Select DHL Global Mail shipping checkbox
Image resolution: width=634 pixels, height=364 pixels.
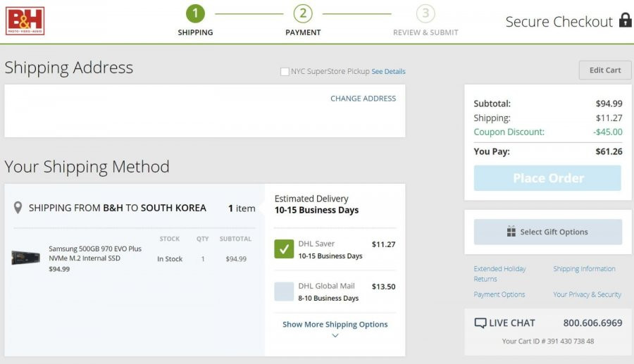(284, 291)
